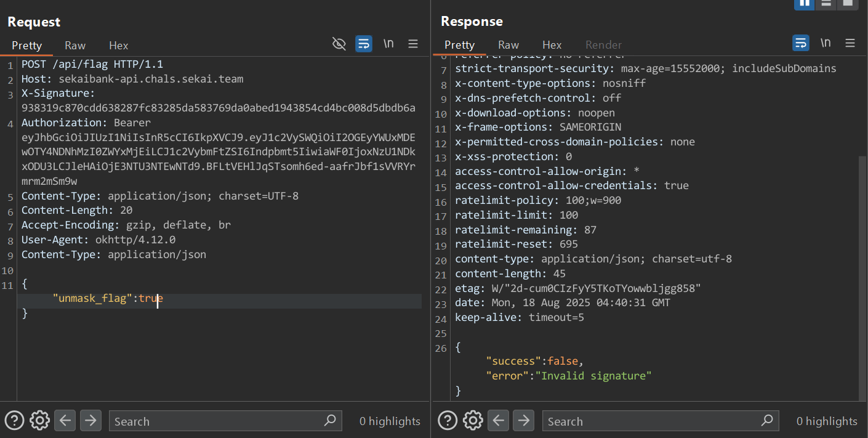Jump to next match in Response search
The image size is (868, 438).
524,421
